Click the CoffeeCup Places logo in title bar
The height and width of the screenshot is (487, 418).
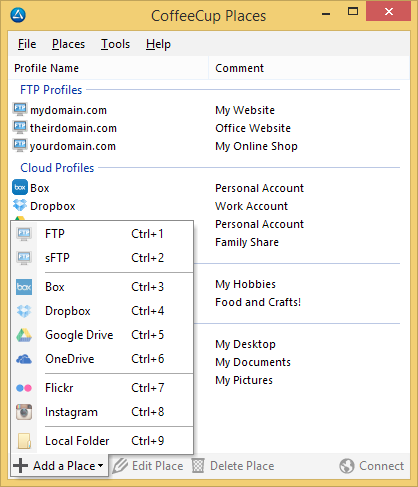pyautogui.click(x=18, y=15)
